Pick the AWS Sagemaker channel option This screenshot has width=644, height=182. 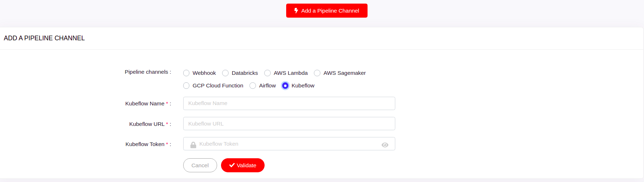[317, 73]
